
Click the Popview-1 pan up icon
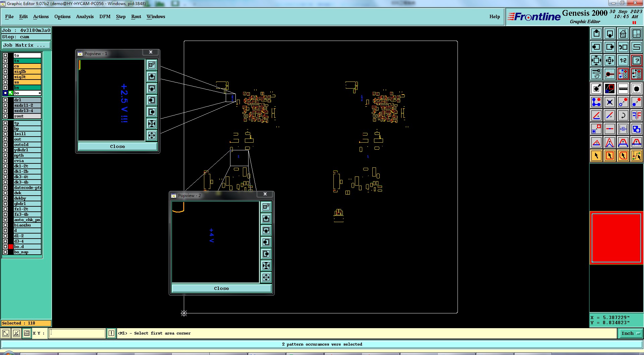[x=152, y=77]
